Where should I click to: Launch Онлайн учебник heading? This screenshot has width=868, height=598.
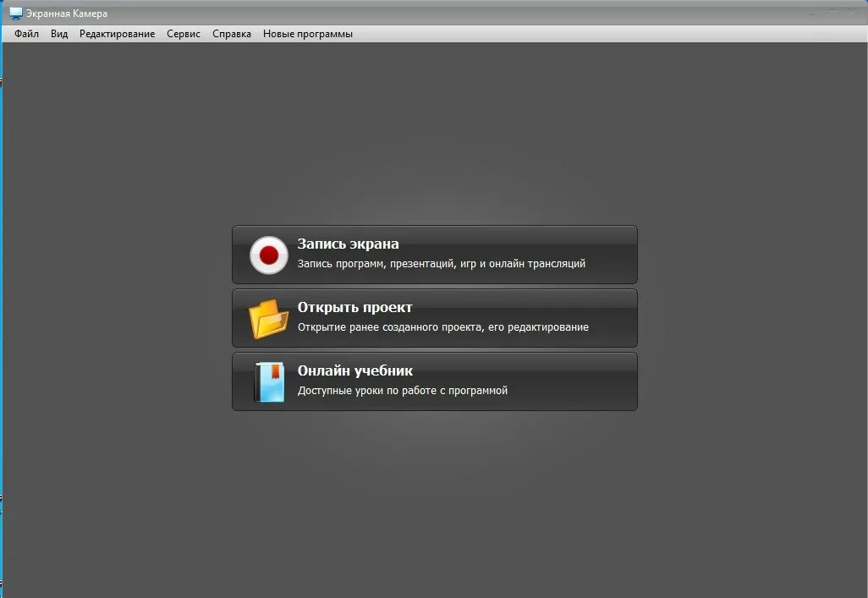(x=354, y=371)
